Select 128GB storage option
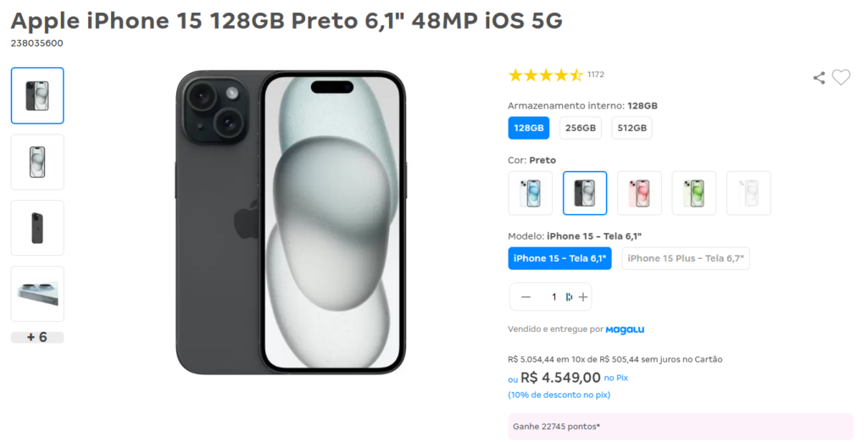This screenshot has height=442, width=868. 528,128
